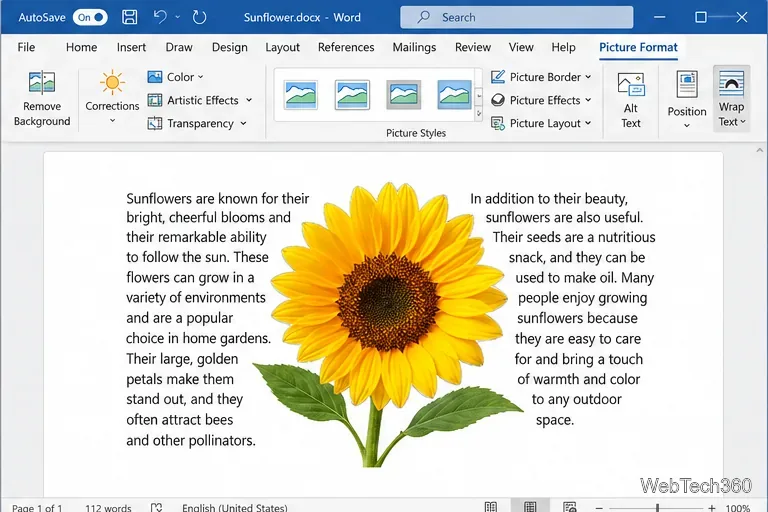
Task: Expand the Transparency dropdown arrow
Action: pyautogui.click(x=243, y=123)
